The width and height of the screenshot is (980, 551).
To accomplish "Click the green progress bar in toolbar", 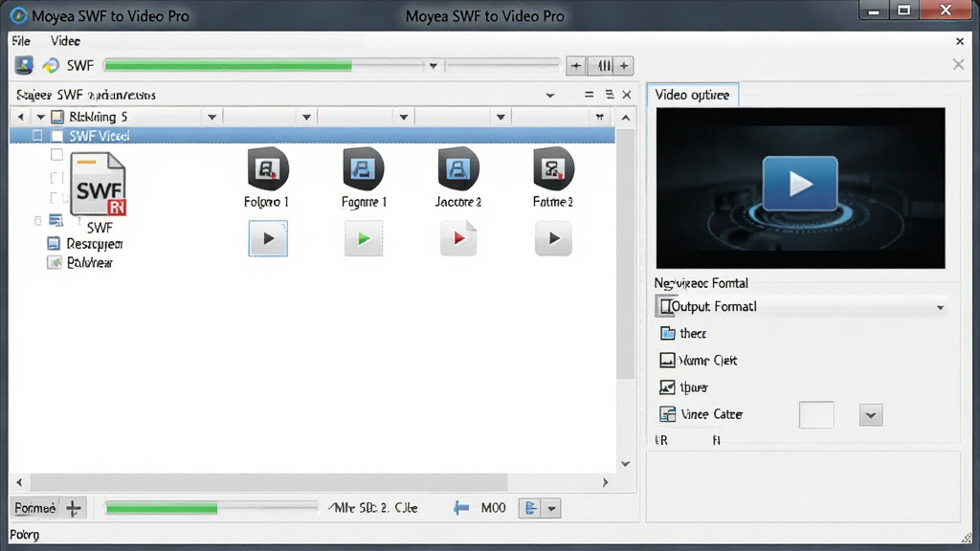I will pyautogui.click(x=228, y=65).
